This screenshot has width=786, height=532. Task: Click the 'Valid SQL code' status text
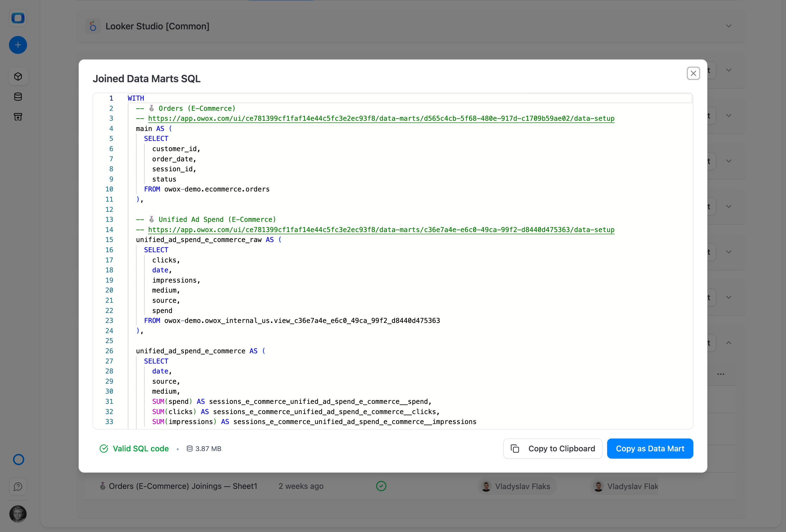tap(141, 449)
